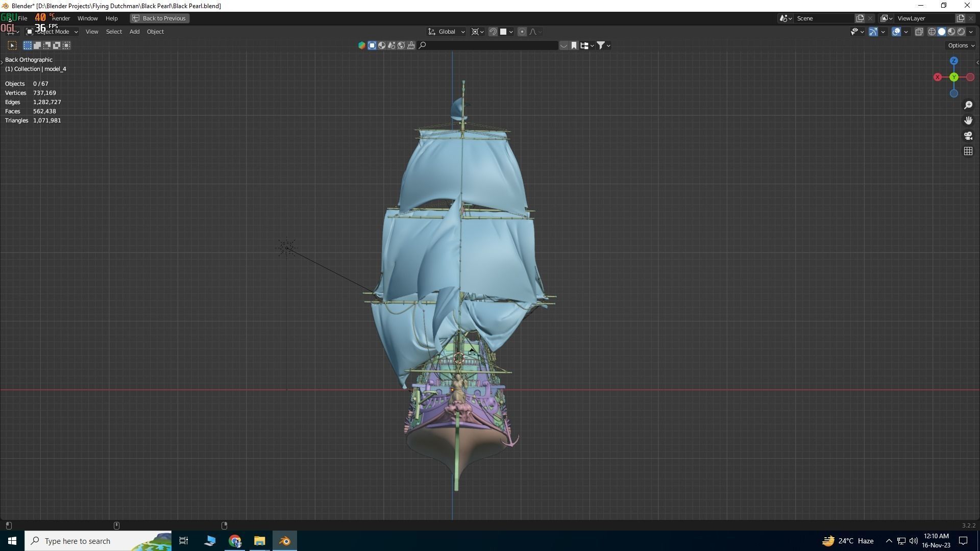This screenshot has height=551, width=980.
Task: Open the filter funnel dropdown
Action: 604,45
